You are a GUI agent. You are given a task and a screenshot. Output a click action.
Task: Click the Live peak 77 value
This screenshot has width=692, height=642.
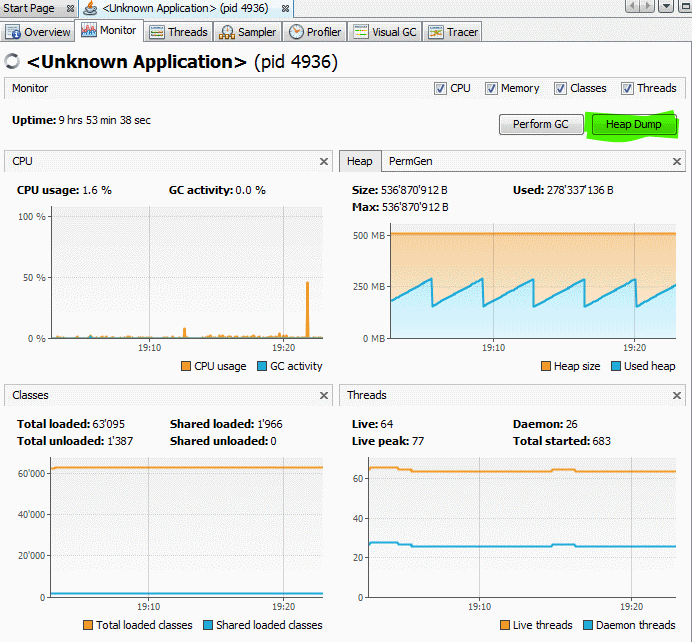click(x=418, y=441)
